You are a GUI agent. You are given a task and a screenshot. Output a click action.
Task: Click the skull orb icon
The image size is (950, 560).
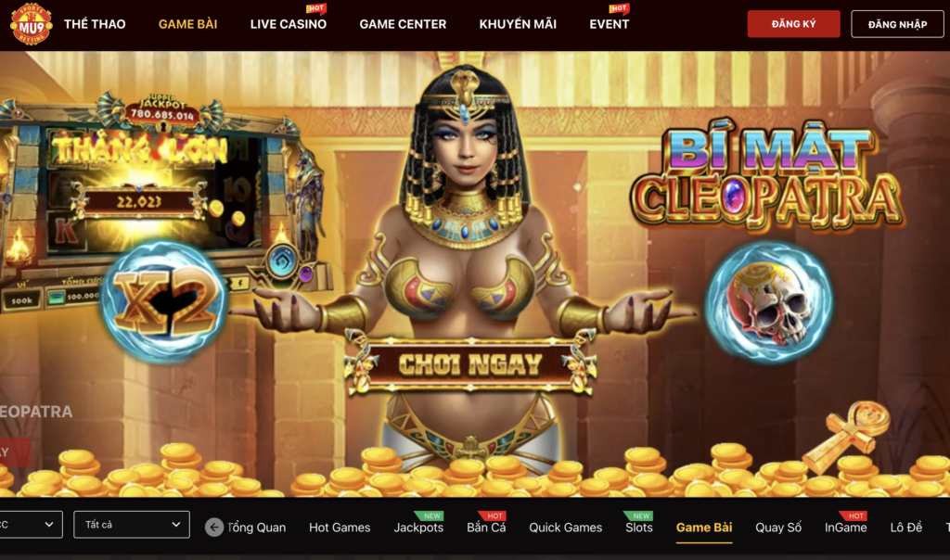pos(768,301)
